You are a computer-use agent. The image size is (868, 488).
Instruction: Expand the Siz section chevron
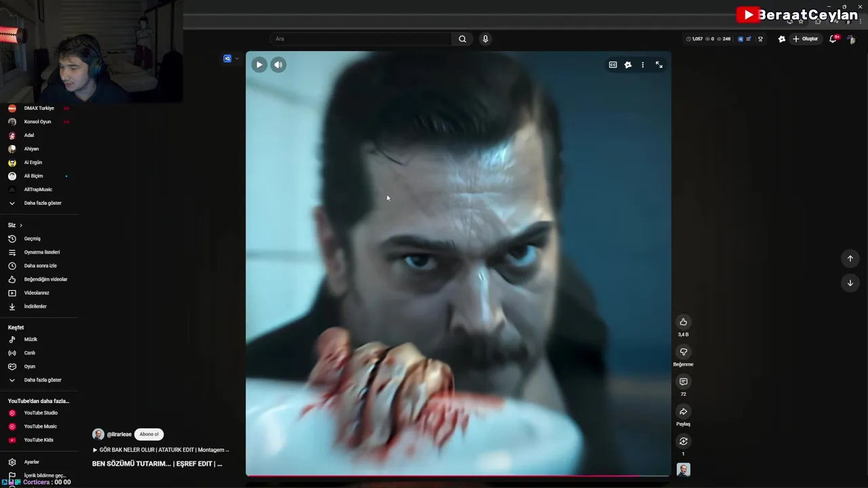pos(21,225)
